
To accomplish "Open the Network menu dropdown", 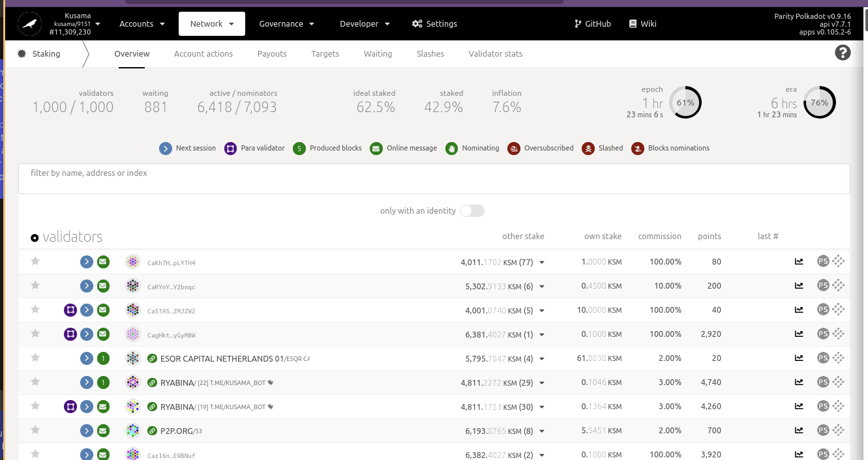I will click(x=212, y=23).
